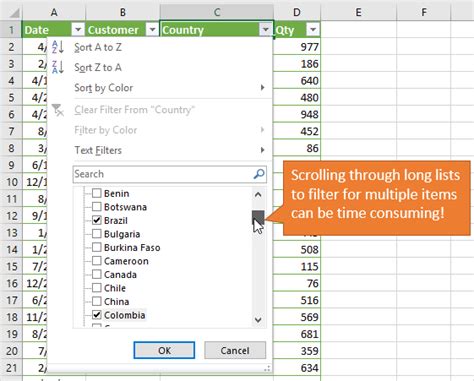Click the country list scrollbar thumb
Image resolution: width=474 pixels, height=381 pixels.
(x=258, y=217)
